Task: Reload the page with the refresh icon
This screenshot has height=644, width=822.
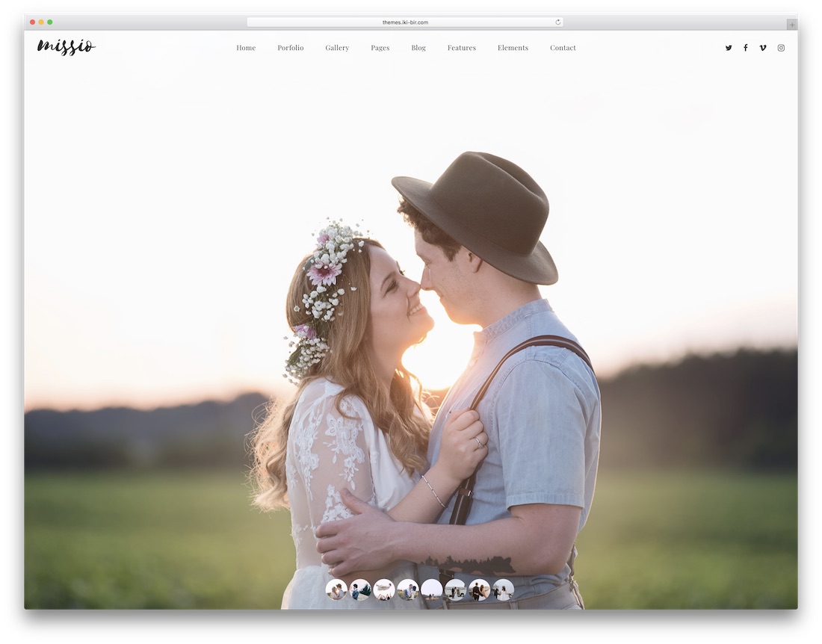Action: tap(557, 22)
